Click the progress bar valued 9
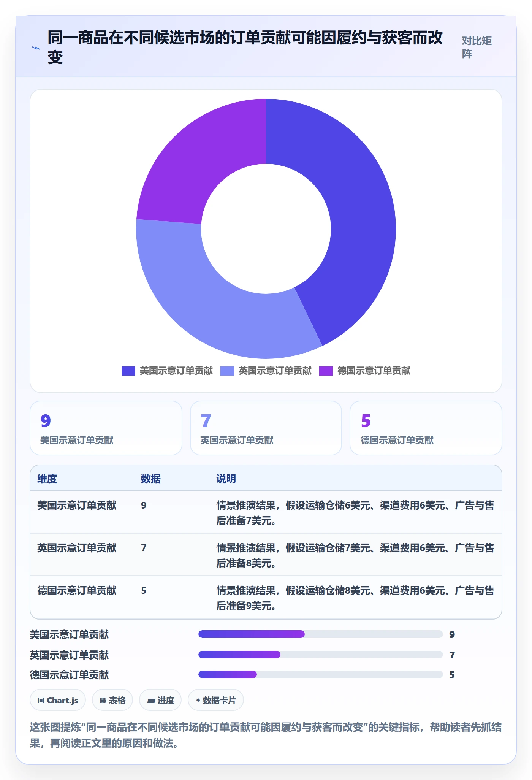The image size is (532, 780). (x=321, y=634)
